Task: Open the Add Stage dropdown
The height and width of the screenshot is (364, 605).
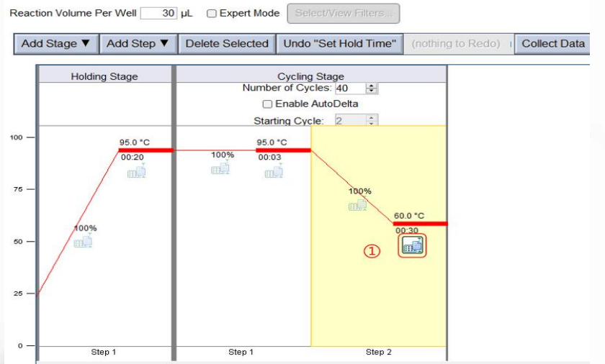Action: click(x=56, y=44)
